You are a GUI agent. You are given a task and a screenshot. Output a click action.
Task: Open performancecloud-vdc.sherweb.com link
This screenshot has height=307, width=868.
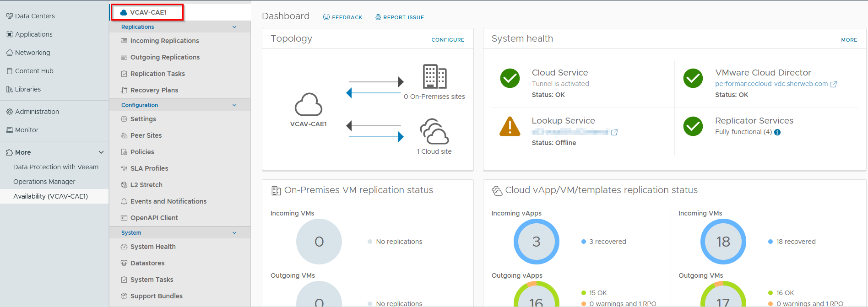771,84
